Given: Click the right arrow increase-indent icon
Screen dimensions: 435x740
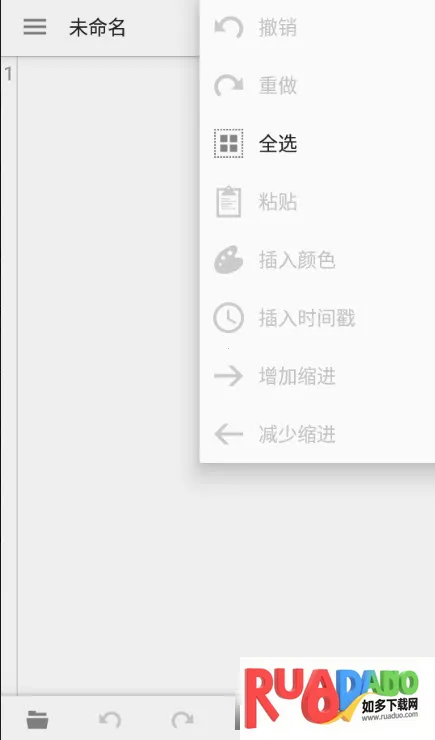Looking at the screenshot, I should [x=229, y=376].
